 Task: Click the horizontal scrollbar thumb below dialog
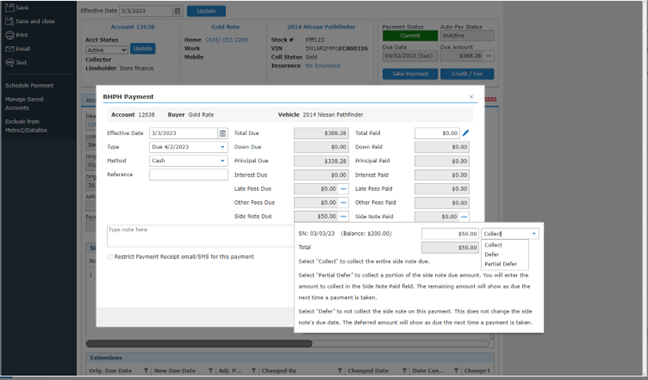click(199, 344)
